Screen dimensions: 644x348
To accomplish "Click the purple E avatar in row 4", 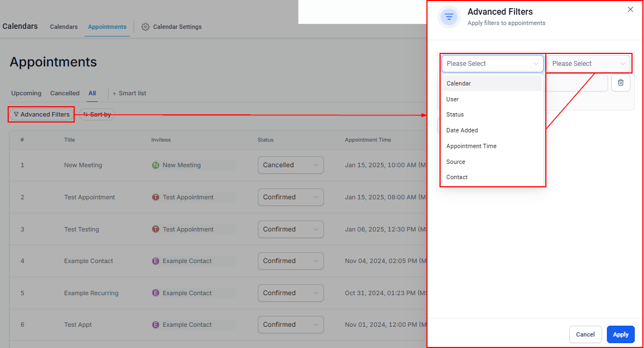I will point(155,261).
